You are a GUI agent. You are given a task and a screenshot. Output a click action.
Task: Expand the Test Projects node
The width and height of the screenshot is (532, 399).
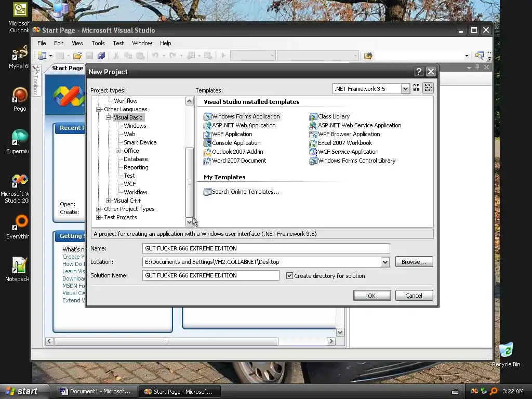[x=98, y=217]
